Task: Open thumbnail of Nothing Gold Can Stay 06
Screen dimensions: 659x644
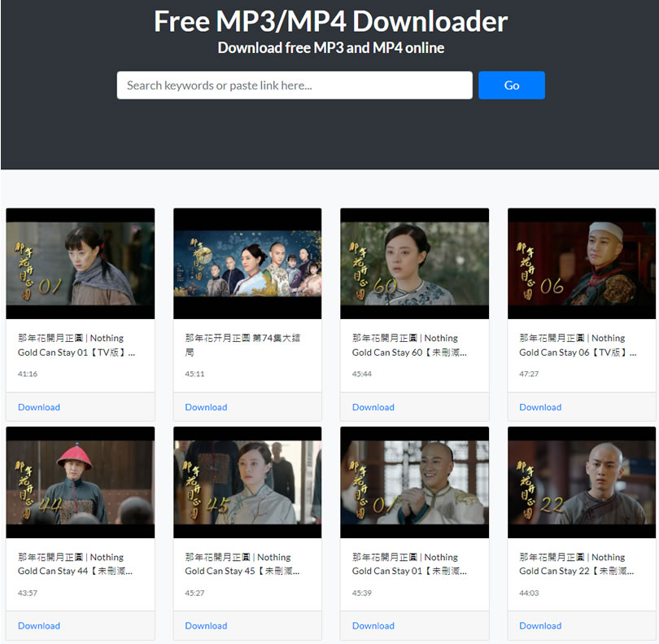Action: click(x=582, y=263)
